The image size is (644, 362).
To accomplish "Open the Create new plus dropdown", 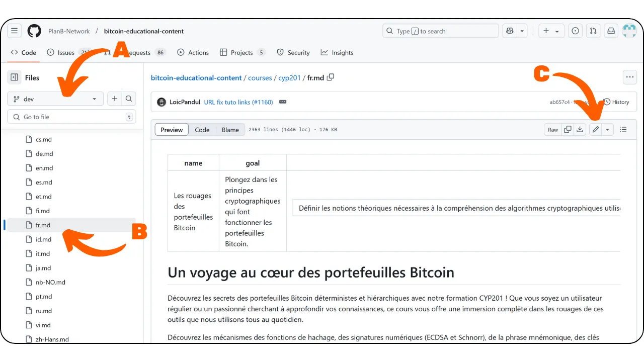I will point(551,31).
